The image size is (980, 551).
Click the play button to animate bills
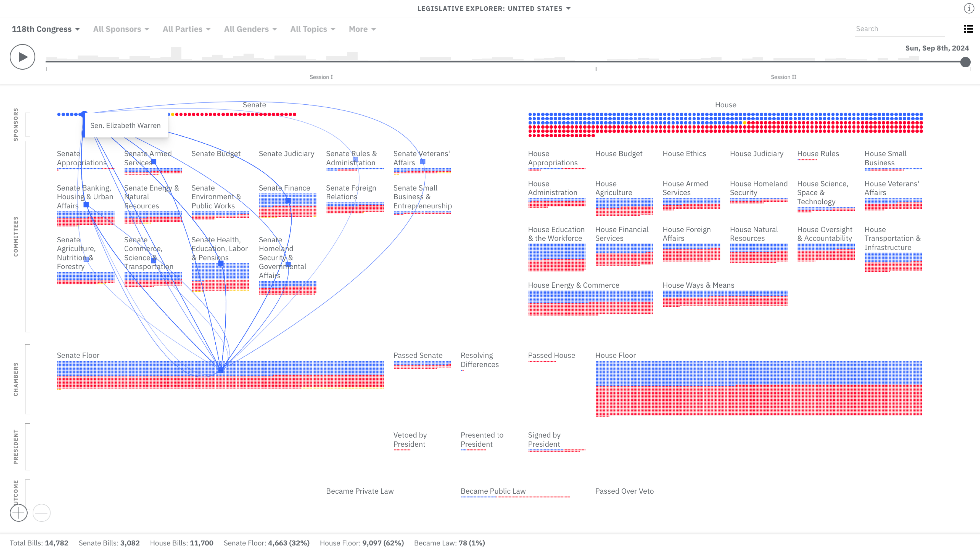pos(22,57)
